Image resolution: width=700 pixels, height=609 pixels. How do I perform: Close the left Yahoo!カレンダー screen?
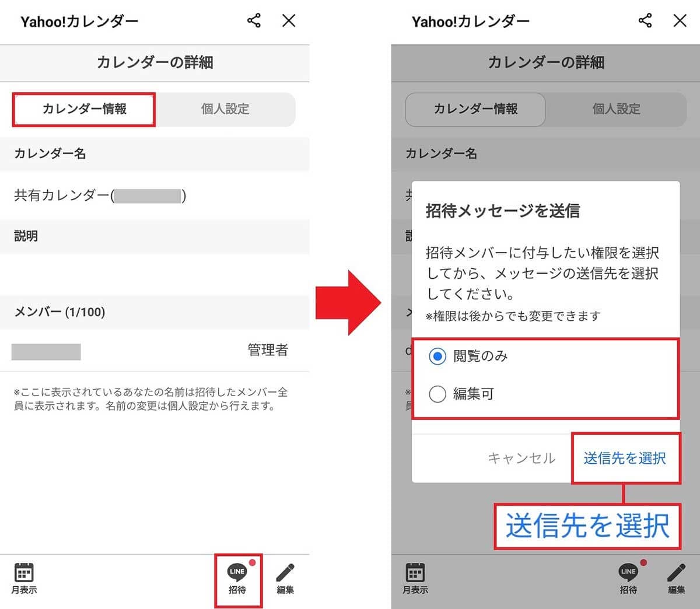pyautogui.click(x=289, y=21)
